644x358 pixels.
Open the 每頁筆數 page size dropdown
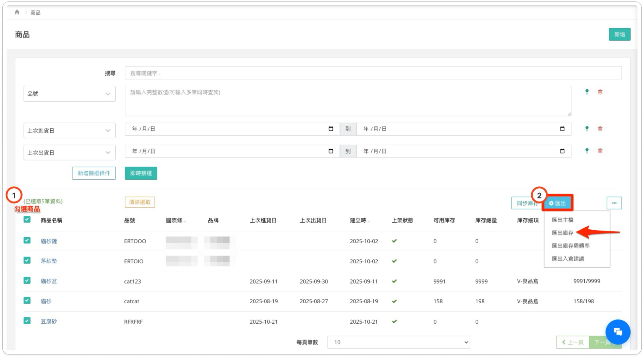point(398,342)
